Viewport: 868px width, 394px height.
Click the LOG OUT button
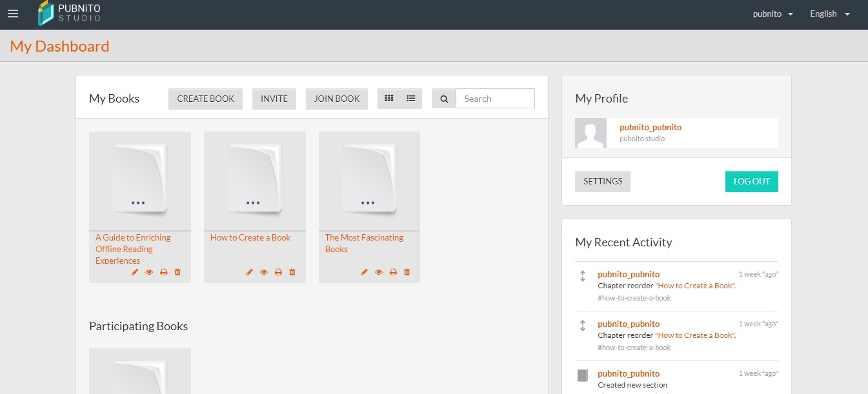click(x=751, y=181)
